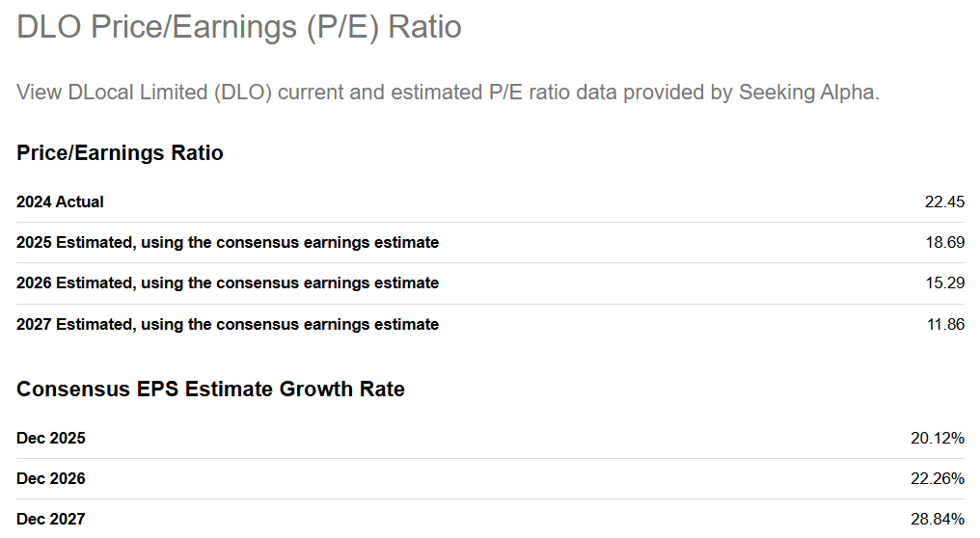Select the Price/Earnings Ratio section heading
The image size is (980, 538).
pos(120,152)
